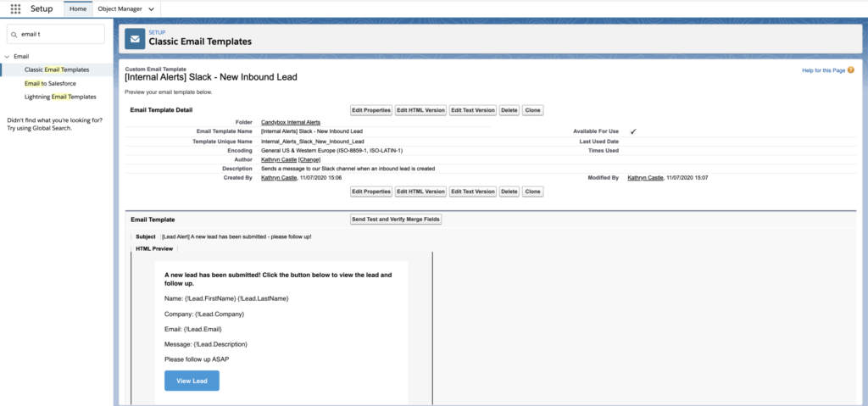The width and height of the screenshot is (868, 406).
Task: Click the top Edit HTML Version button
Action: 420,110
